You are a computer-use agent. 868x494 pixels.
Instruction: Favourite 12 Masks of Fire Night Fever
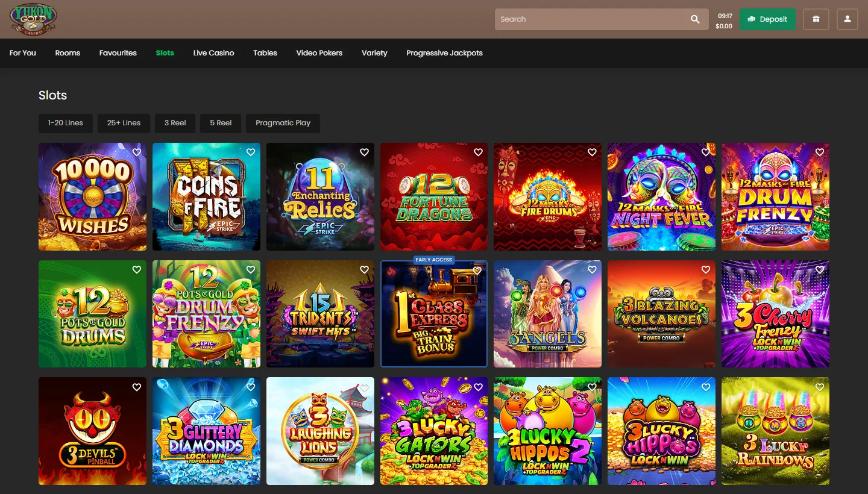pos(706,152)
